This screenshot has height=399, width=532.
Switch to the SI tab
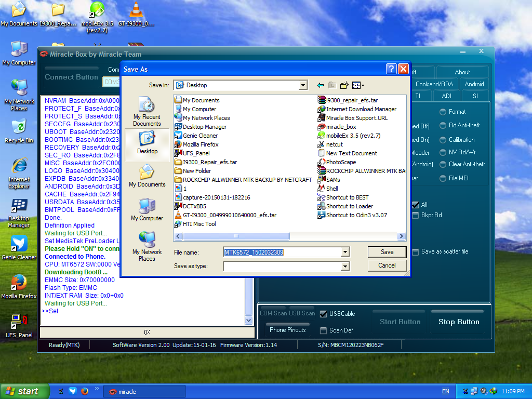tap(475, 96)
